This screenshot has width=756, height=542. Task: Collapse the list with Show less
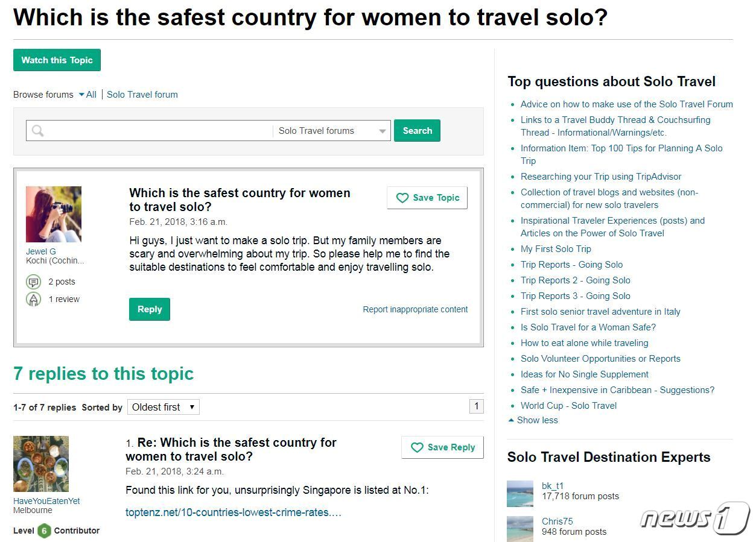coord(533,420)
